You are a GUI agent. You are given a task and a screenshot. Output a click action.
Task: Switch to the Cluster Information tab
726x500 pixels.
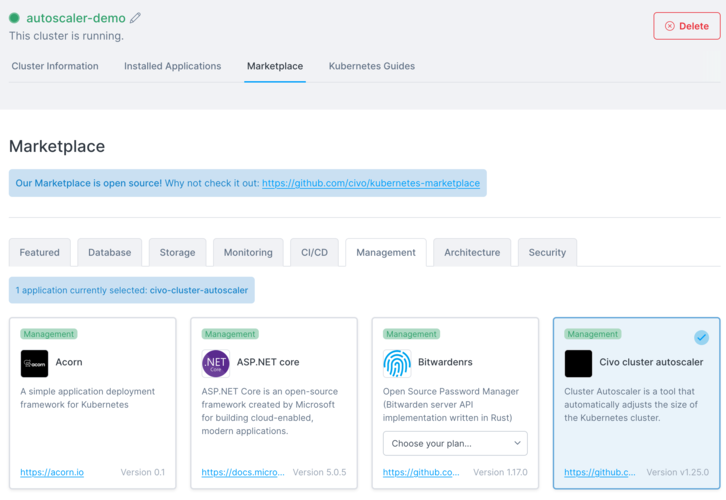(55, 66)
